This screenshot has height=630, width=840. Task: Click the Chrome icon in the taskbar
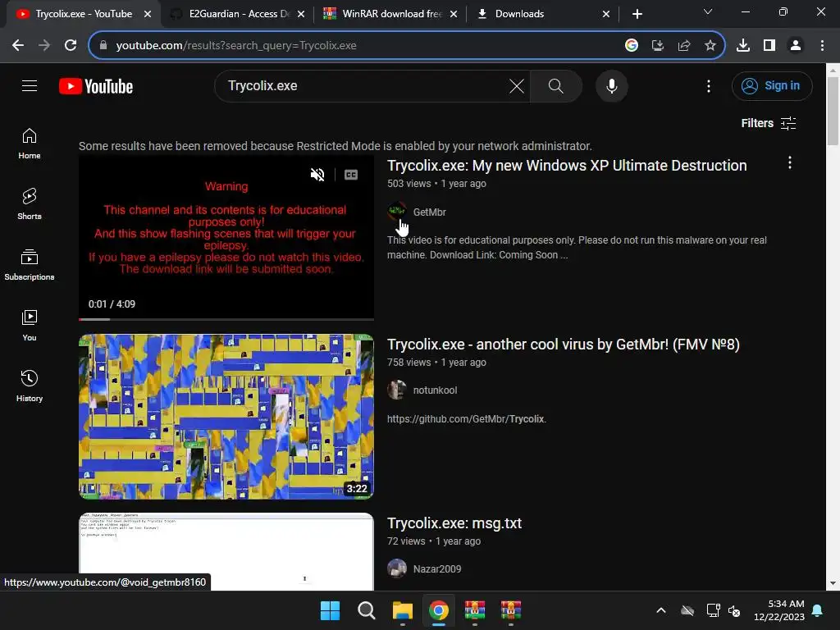439,610
